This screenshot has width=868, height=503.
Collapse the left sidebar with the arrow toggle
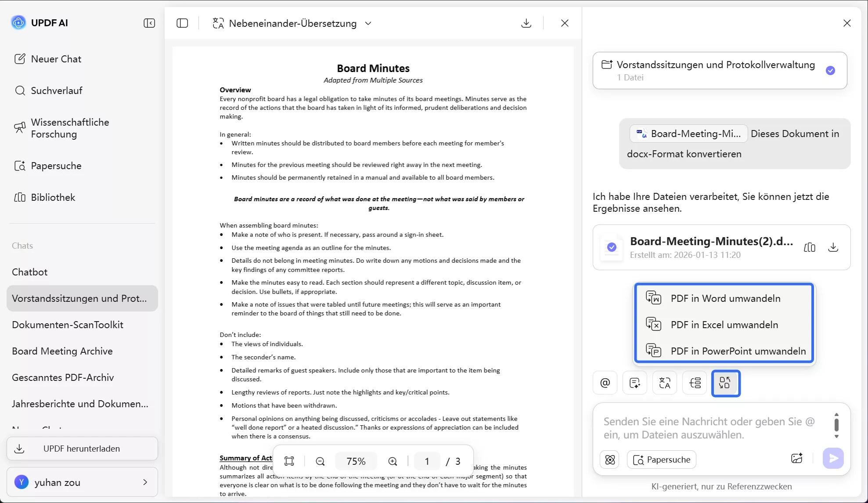[x=149, y=23]
